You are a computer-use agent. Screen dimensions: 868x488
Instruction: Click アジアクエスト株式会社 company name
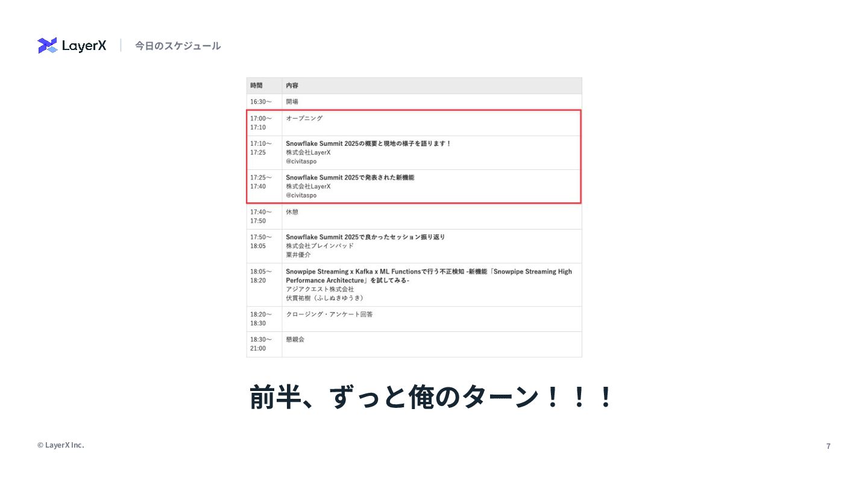[320, 289]
